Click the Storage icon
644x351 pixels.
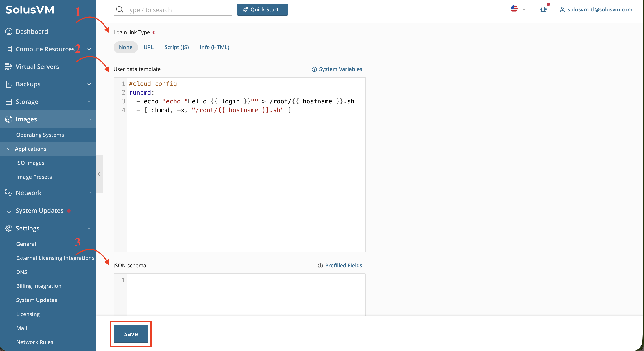click(x=9, y=102)
